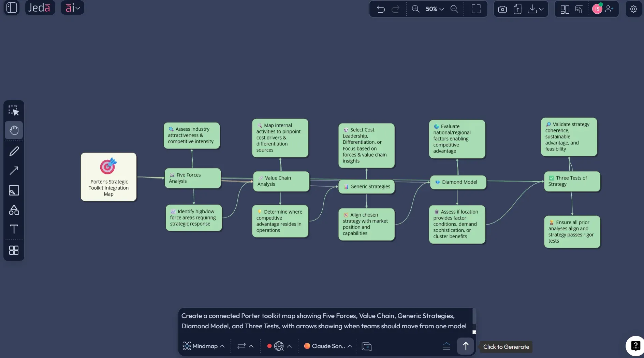This screenshot has width=644, height=358.
Task: Toggle web search on the globe icon
Action: coord(280,346)
